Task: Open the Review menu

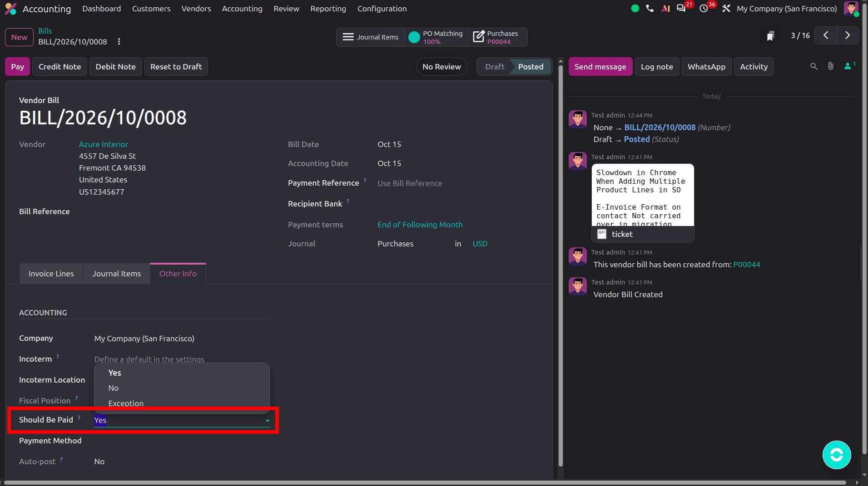Action: [x=286, y=9]
